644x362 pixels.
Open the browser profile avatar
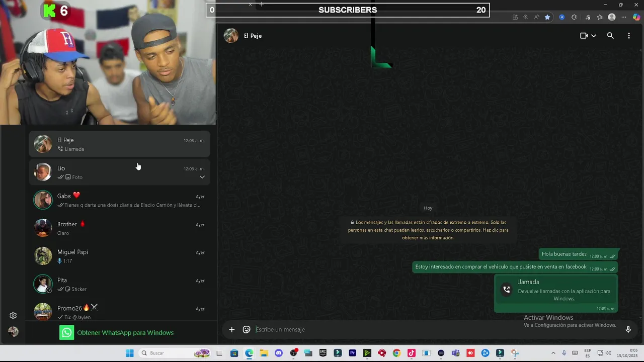pos(612,17)
